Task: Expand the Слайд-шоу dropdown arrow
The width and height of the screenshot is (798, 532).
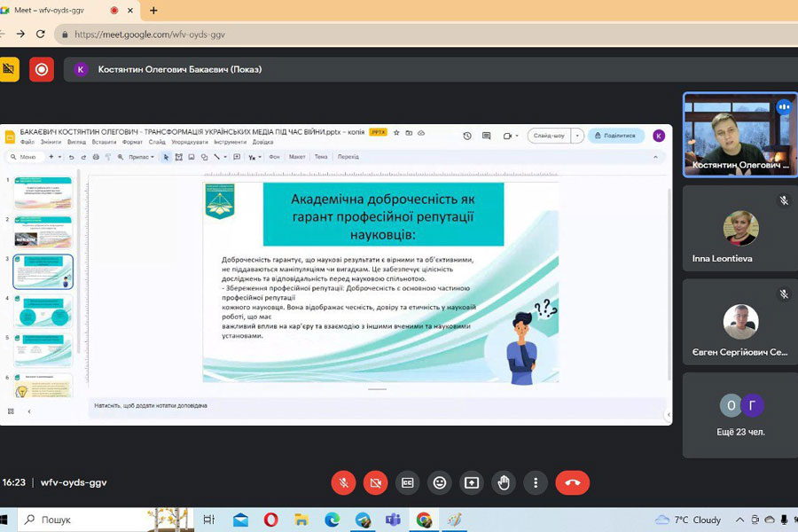Action: [577, 136]
